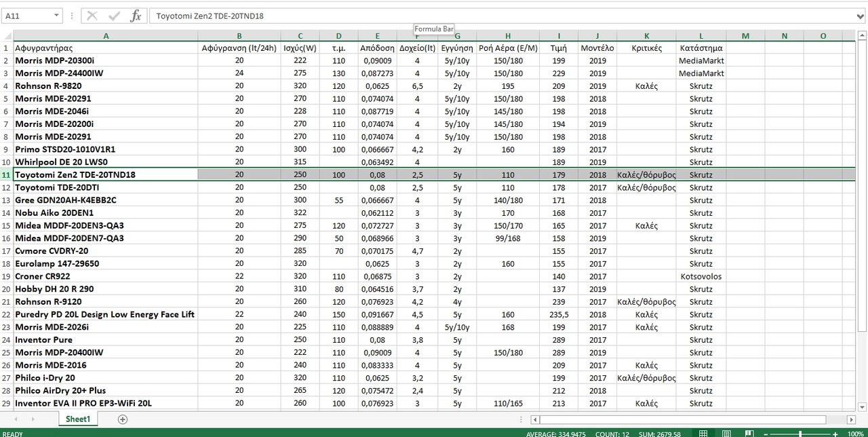Click the Ροή Αέρα (E/M) header cell

pos(508,48)
